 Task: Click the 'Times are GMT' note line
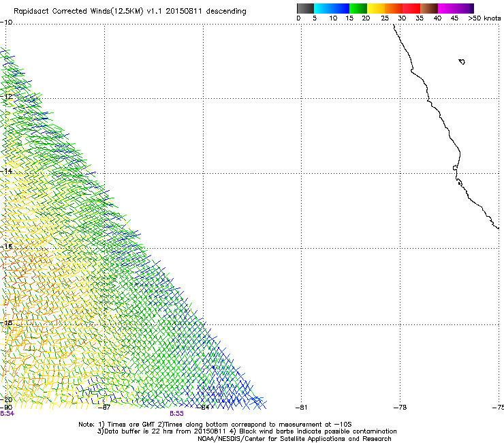click(x=215, y=425)
